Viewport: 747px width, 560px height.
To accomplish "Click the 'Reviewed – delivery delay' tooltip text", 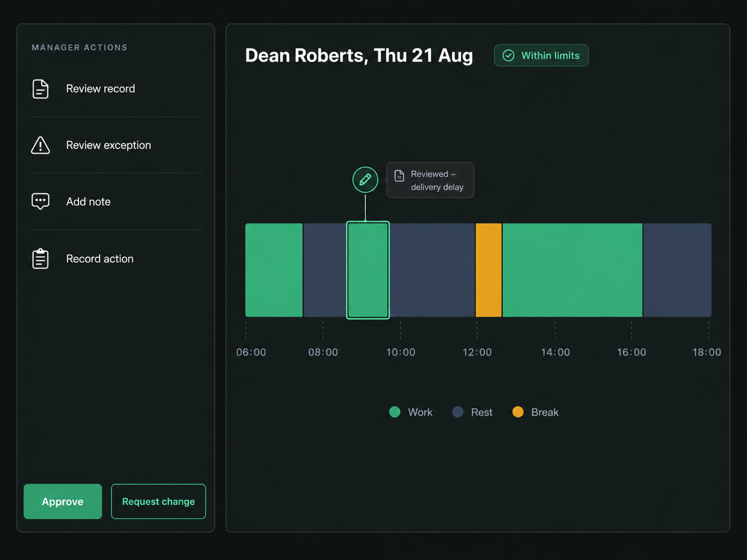I will point(437,180).
